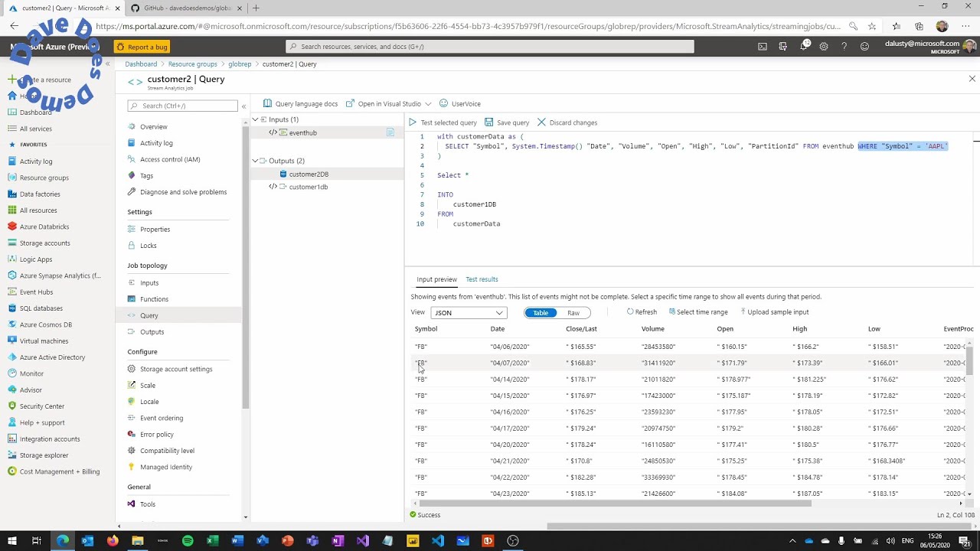Click the results horizontal scrollbar

(615, 504)
